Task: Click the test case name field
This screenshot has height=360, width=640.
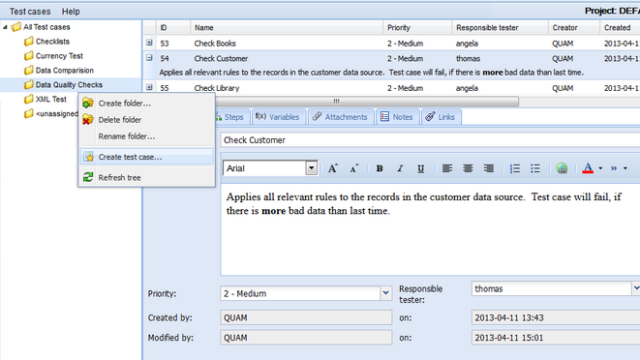Action: 430,140
